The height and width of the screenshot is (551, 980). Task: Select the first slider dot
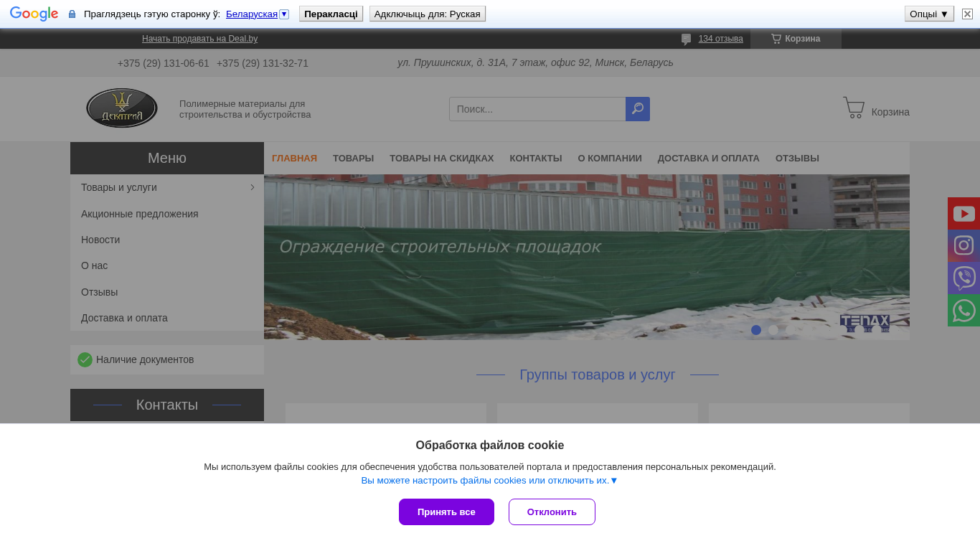pyautogui.click(x=756, y=330)
